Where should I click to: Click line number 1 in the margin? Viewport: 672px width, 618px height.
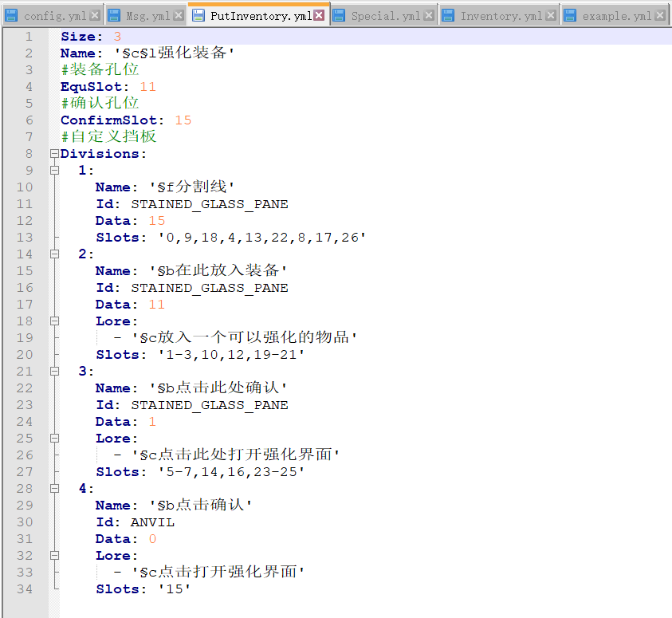[29, 37]
